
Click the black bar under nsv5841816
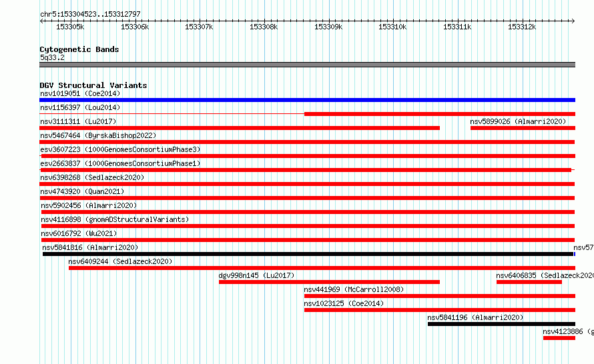[308, 254]
